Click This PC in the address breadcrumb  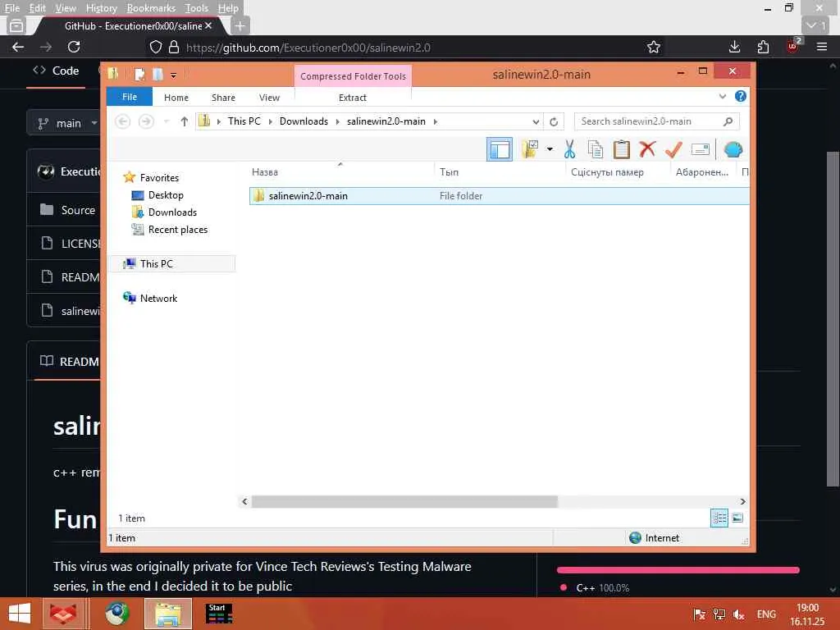[244, 121]
